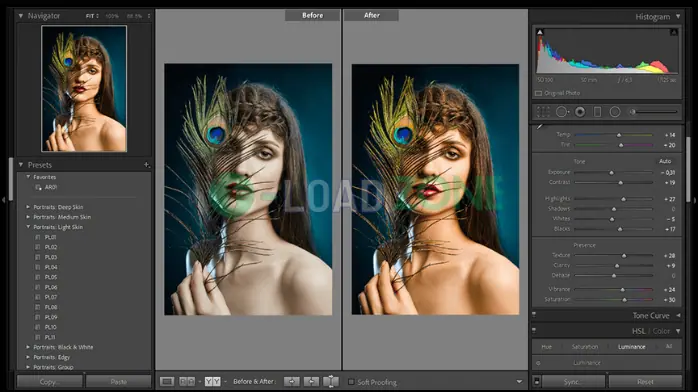Select the Spot Removal tool

[x=562, y=112]
